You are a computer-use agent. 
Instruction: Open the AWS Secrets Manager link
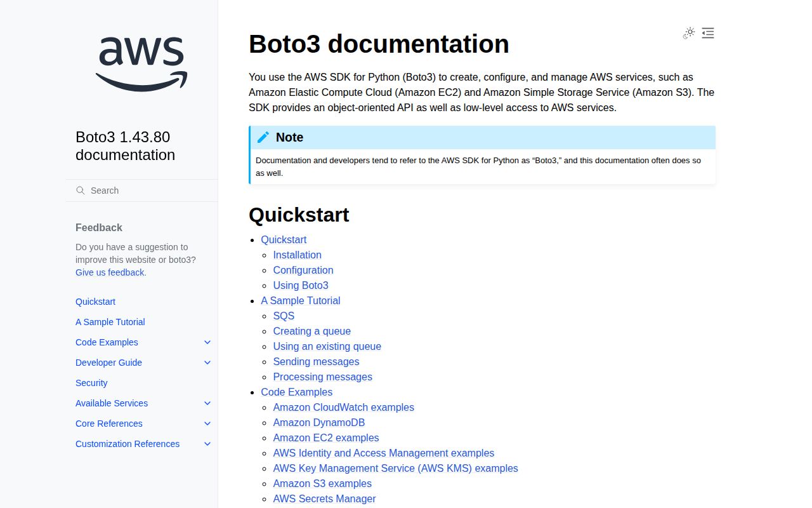[325, 498]
